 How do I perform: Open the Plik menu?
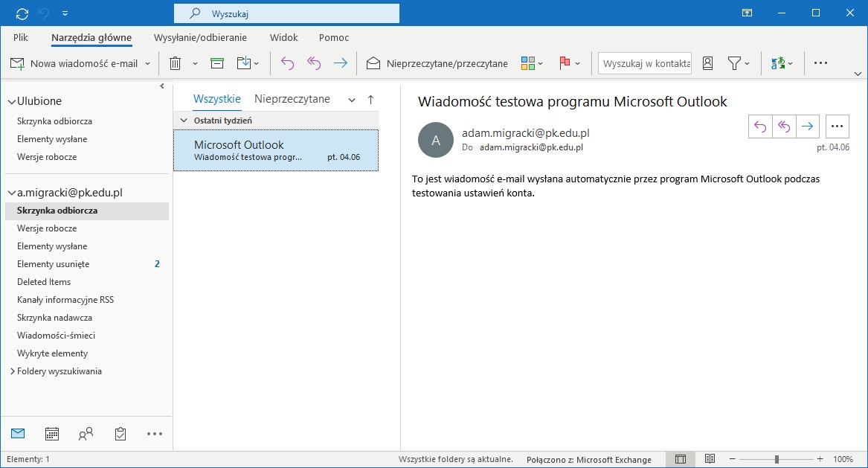click(21, 37)
